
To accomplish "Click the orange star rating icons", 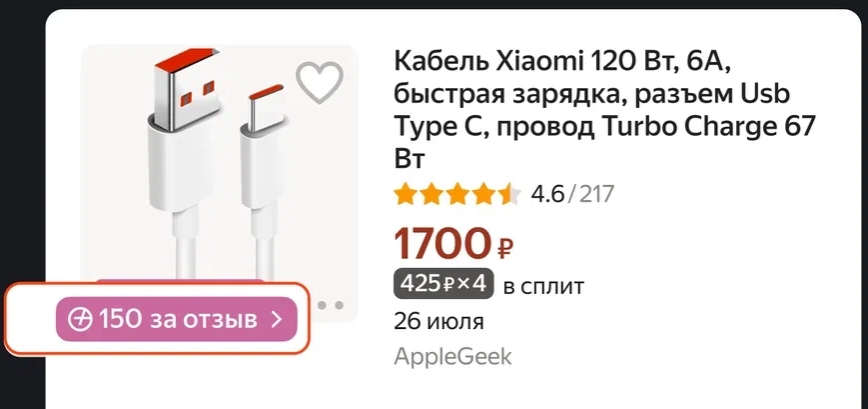I will click(457, 195).
